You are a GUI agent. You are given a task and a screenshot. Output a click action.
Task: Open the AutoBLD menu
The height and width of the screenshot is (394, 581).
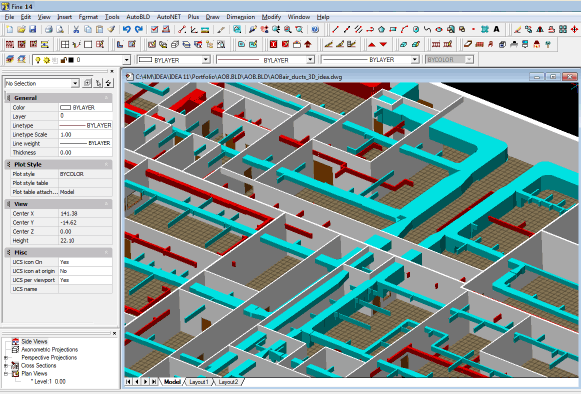(x=138, y=17)
